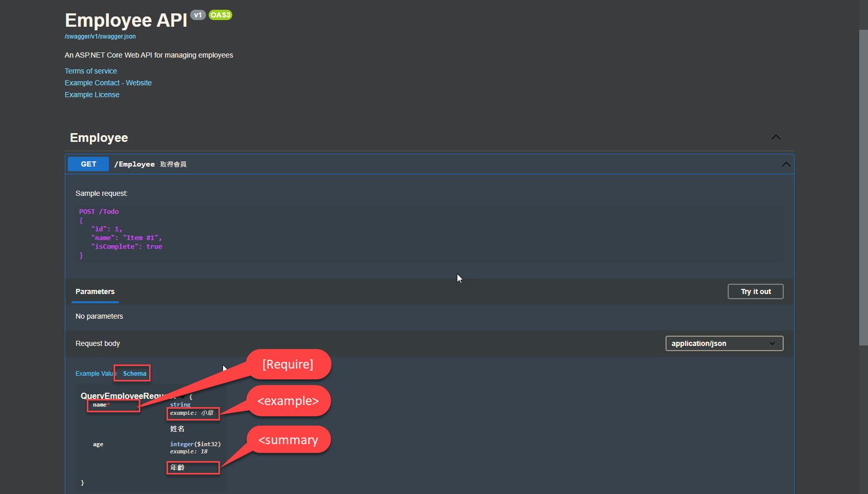Open the application/json content type dropdown

(x=724, y=343)
